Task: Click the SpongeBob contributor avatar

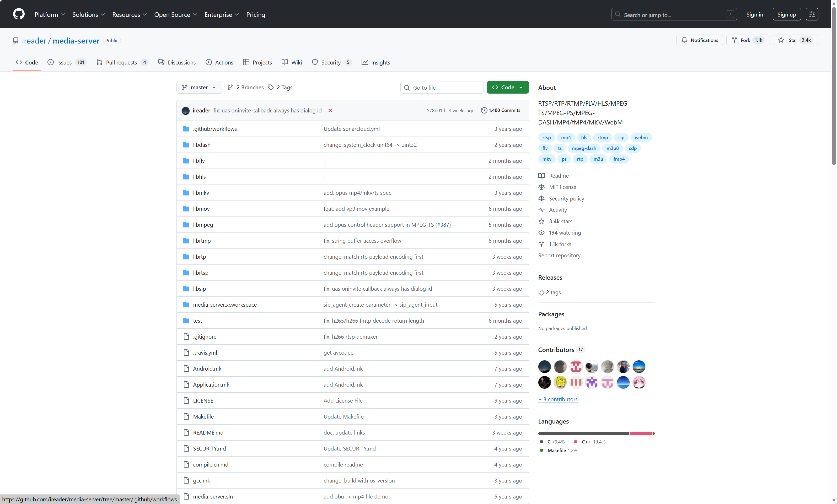Action: (x=560, y=383)
